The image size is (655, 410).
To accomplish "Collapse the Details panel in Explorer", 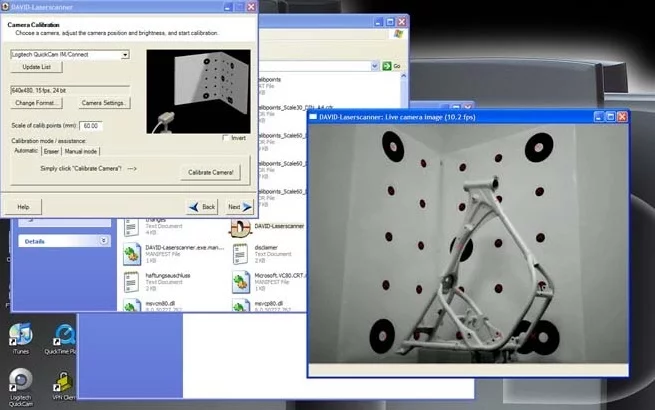I will tap(104, 241).
